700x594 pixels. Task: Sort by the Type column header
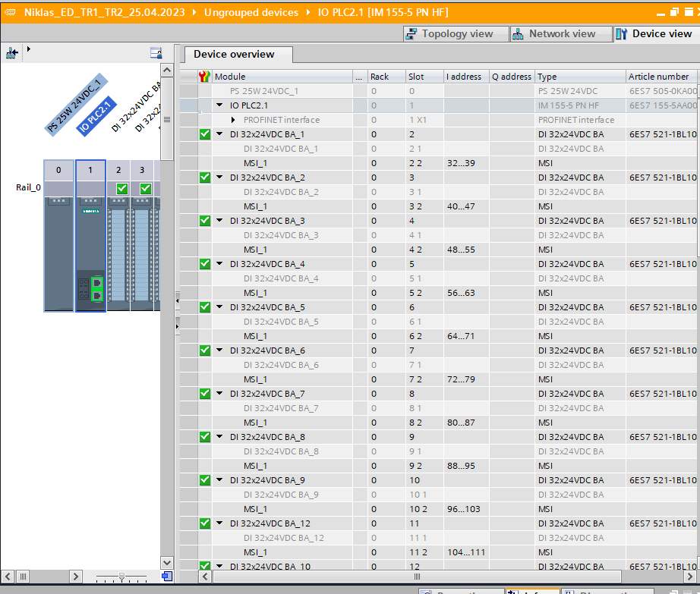580,77
